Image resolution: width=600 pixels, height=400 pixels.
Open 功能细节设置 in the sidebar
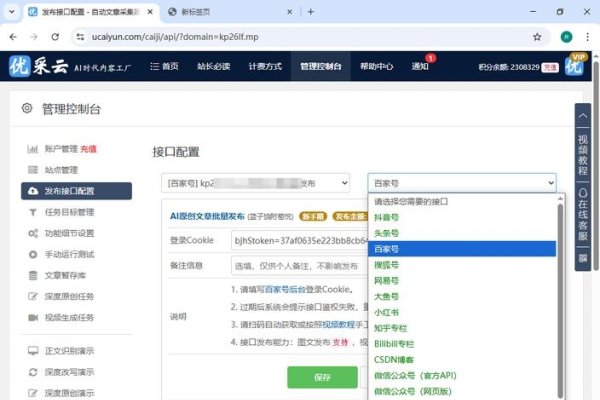(x=69, y=233)
